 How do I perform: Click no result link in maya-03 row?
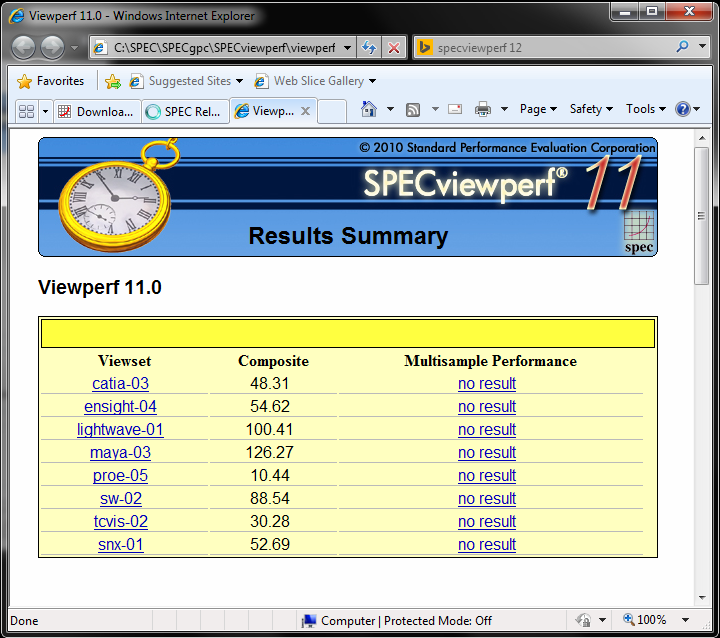pyautogui.click(x=487, y=452)
